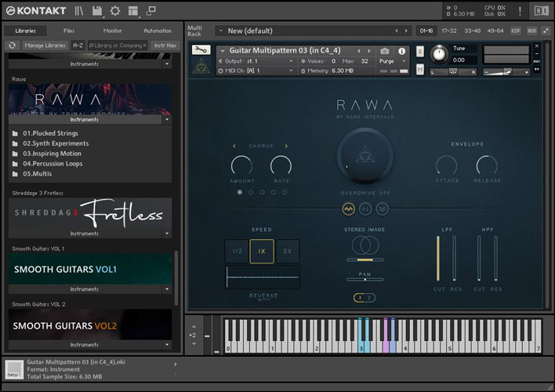The height and width of the screenshot is (392, 555).
Task: Click the LPF CUT slider
Action: point(439,258)
